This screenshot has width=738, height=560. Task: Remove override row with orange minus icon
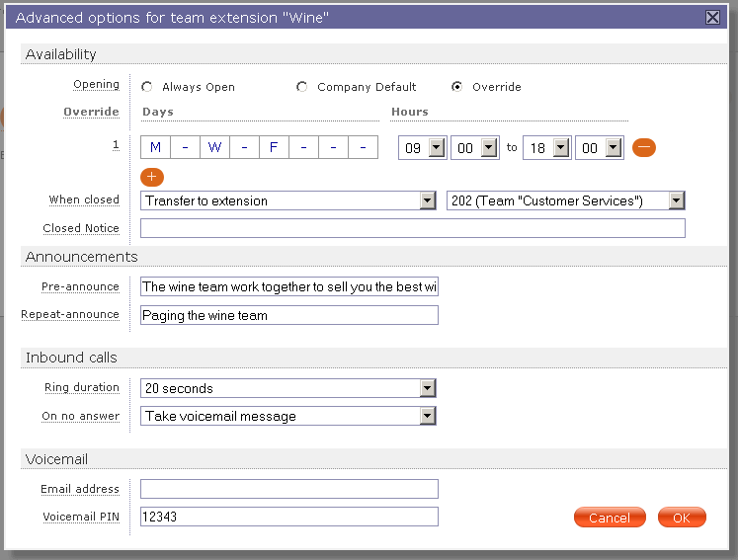[x=643, y=148]
